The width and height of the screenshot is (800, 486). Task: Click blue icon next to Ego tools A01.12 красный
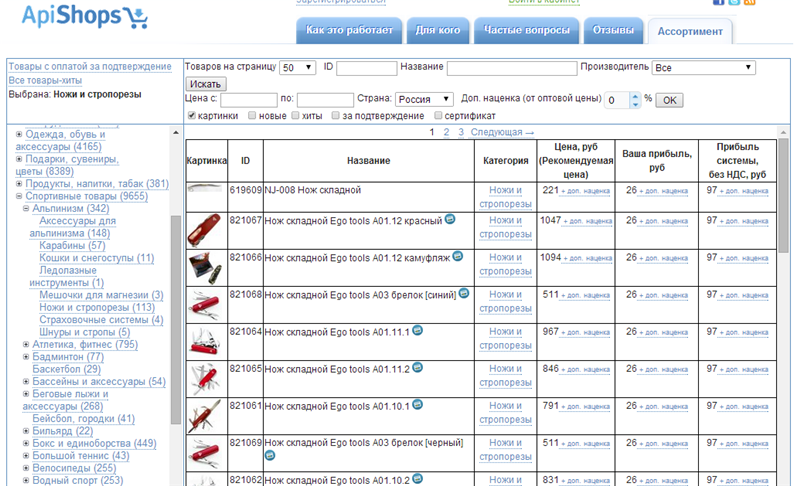pos(450,219)
